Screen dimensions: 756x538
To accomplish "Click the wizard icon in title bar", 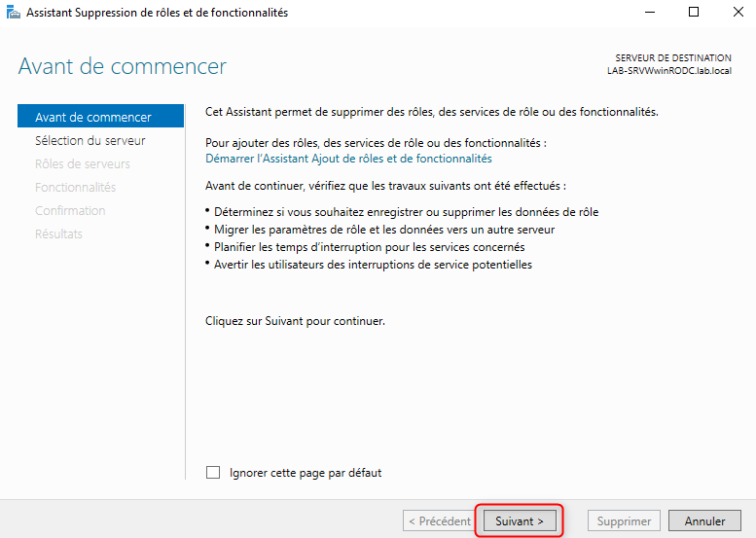I will 13,12.
